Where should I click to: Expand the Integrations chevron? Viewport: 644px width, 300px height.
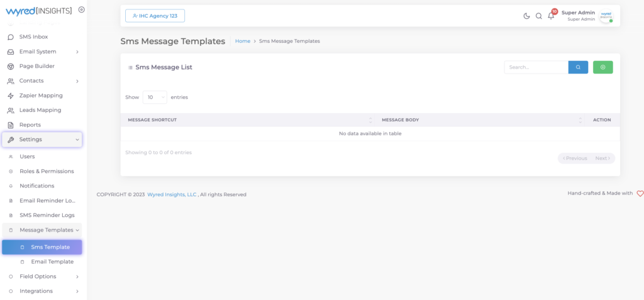[x=77, y=291]
